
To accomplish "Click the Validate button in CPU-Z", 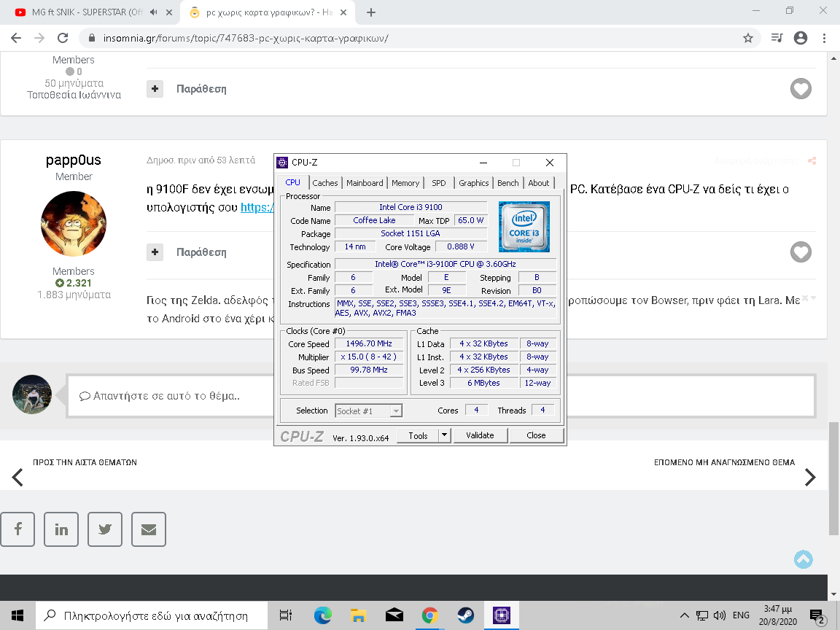I will [x=480, y=435].
